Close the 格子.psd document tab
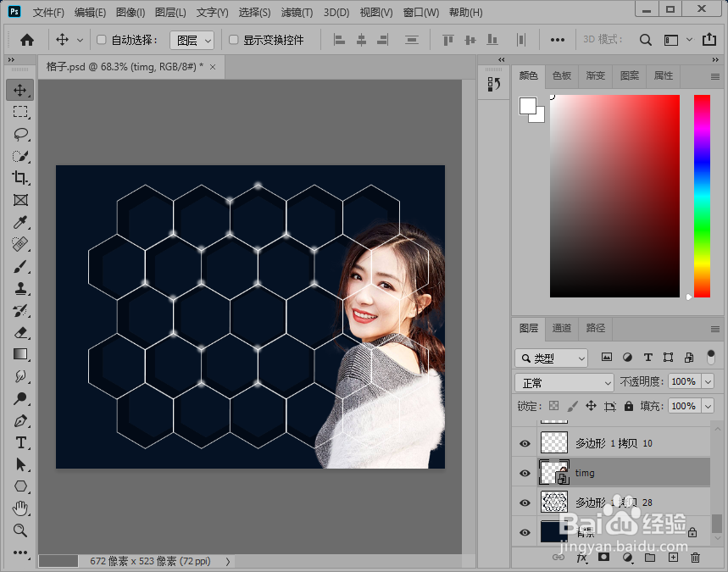Screen dimensions: 728x572 (213, 67)
